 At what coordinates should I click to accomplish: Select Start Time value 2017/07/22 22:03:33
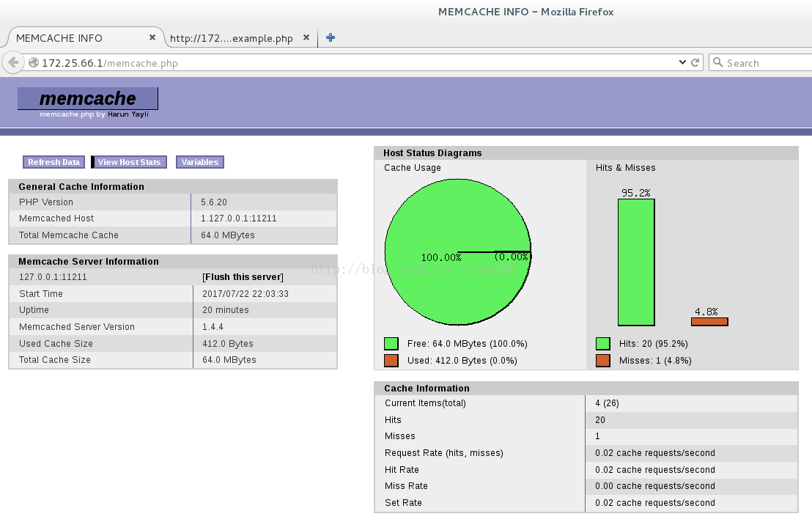tap(246, 293)
